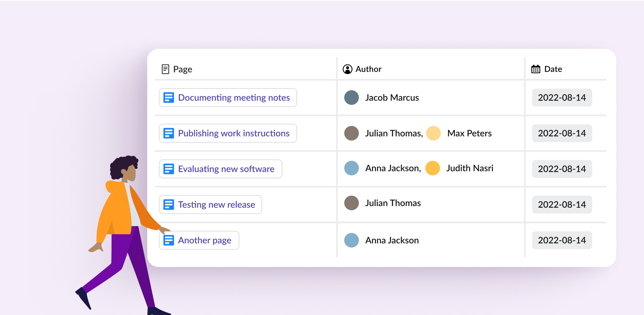The width and height of the screenshot is (644, 315).
Task: Click the date for Publishing work instructions
Action: click(562, 133)
